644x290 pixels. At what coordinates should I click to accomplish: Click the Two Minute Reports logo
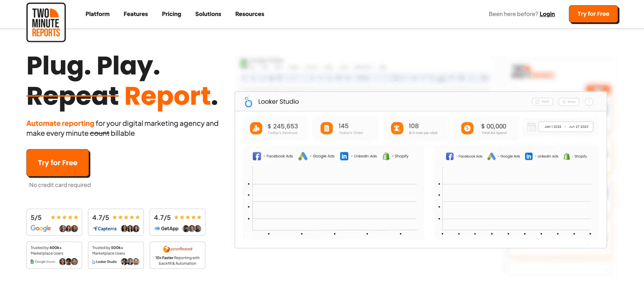tap(46, 22)
